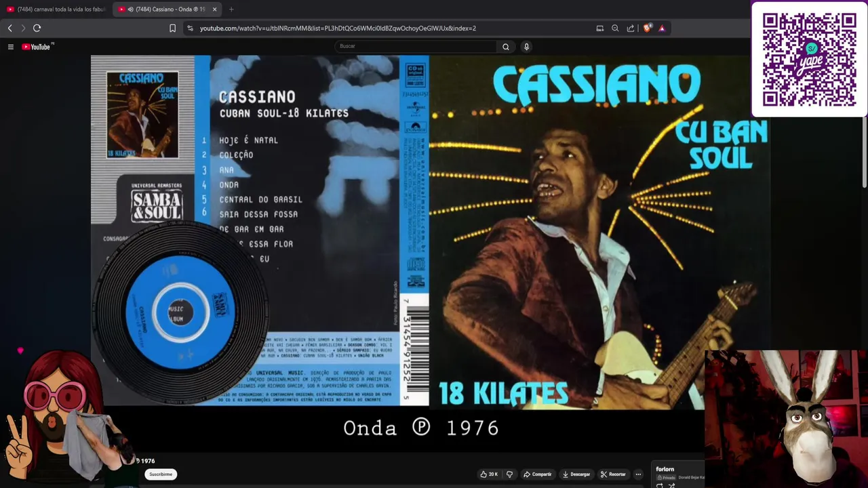The image size is (868, 488).
Task: Open the site settings icon in the address bar
Action: tap(191, 28)
